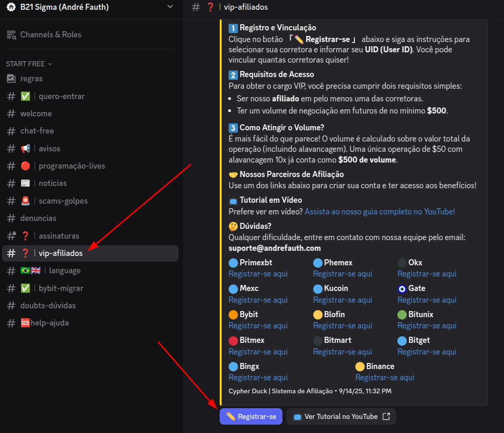
Task: Click Registrar-se aqui under Bitmex
Action: click(x=258, y=352)
